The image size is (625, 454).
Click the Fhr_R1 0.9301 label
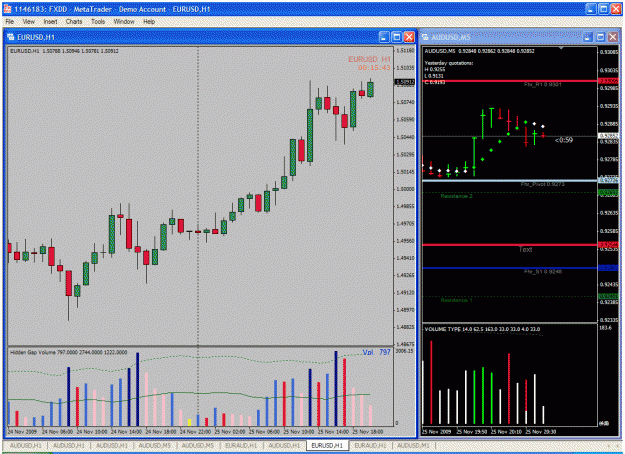point(542,85)
